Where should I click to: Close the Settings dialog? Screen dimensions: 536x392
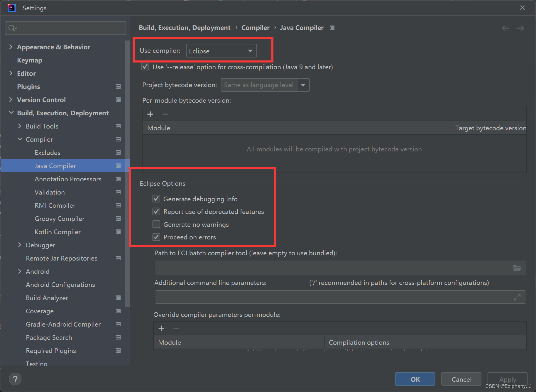click(x=523, y=8)
